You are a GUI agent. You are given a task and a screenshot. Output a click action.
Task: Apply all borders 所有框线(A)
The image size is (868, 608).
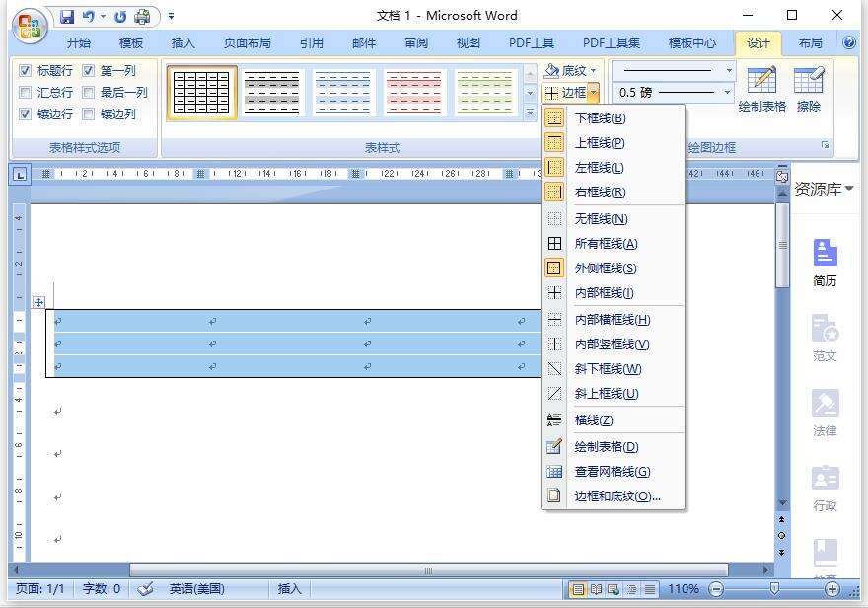[x=613, y=244]
